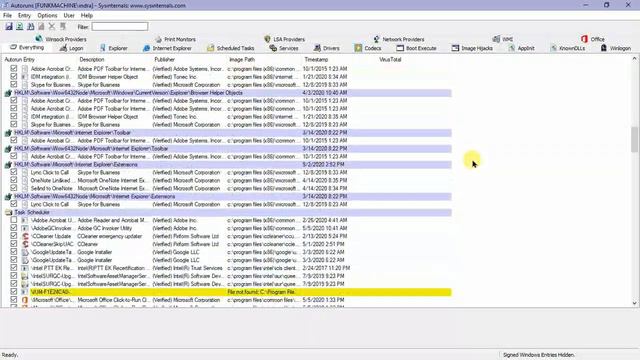The image size is (640, 360).
Task: Sort by the Image Path column header
Action: (242, 60)
